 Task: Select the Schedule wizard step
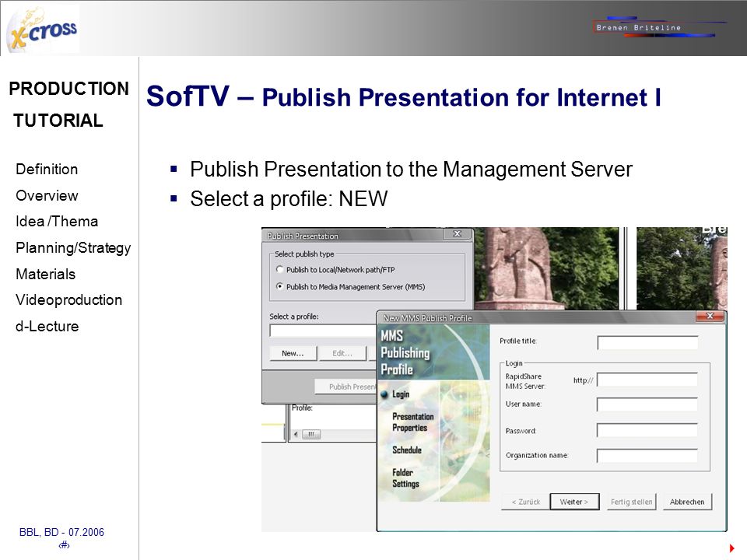407,450
